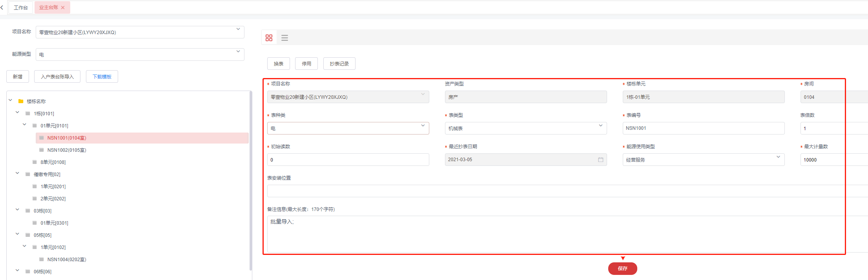Collapse the 楼栋名称 root node

tap(11, 100)
